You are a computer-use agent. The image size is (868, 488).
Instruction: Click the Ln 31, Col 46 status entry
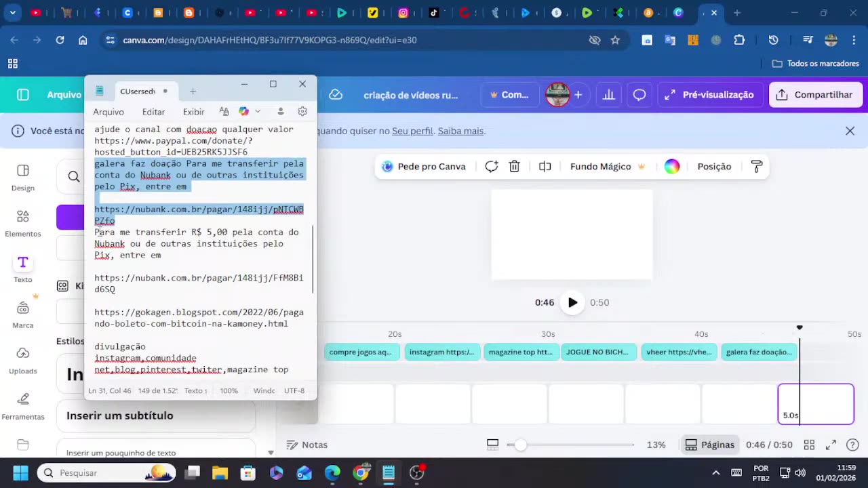[110, 390]
